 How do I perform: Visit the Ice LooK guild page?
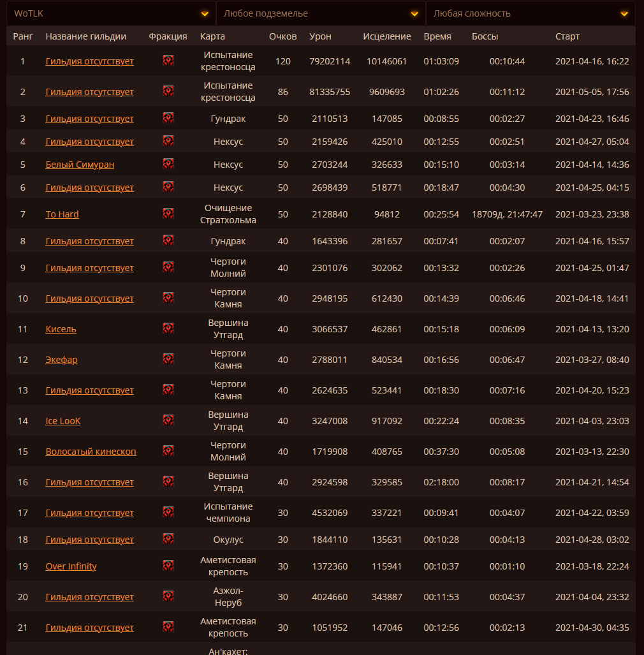point(63,421)
